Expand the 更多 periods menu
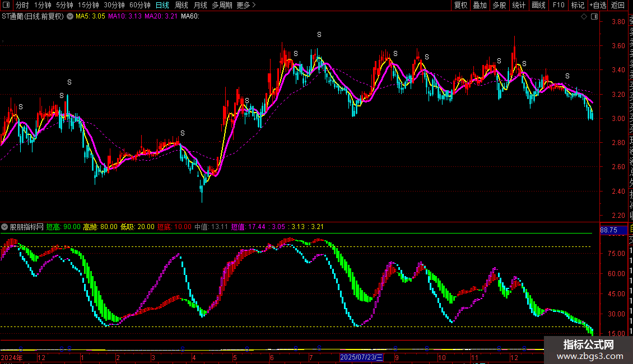 coord(246,6)
